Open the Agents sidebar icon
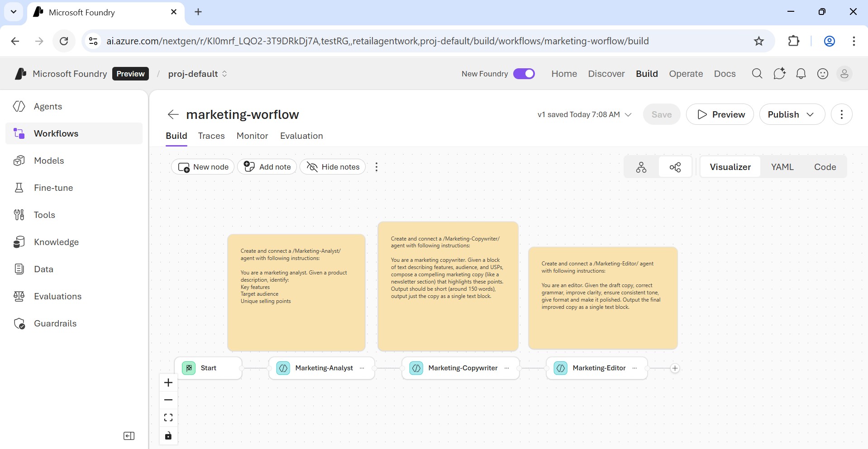 (19, 106)
